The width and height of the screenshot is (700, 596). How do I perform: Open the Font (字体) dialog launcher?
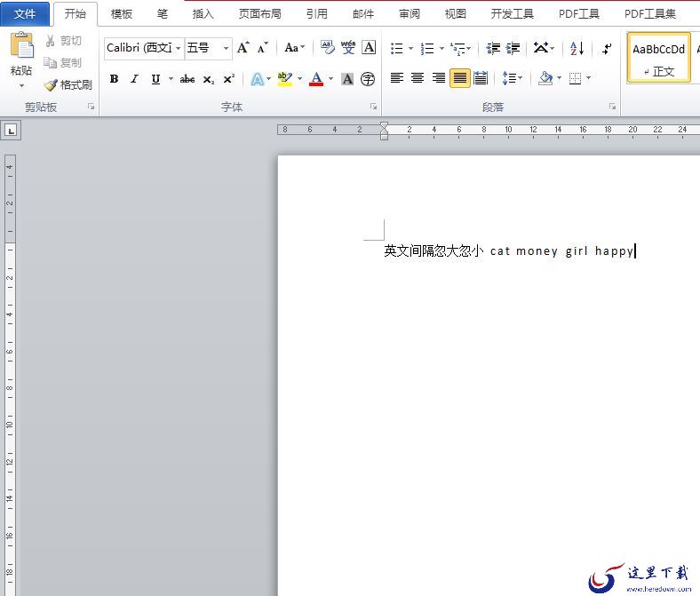click(373, 107)
